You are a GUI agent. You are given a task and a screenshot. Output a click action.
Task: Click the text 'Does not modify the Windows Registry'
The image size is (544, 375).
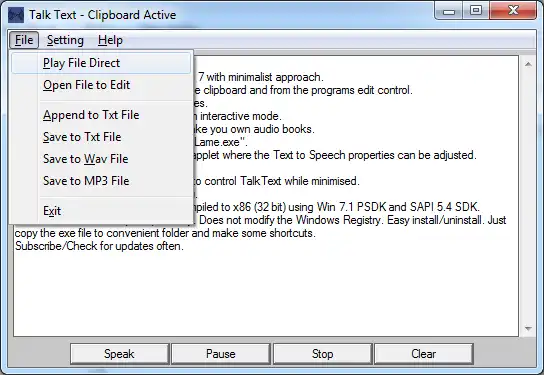pyautogui.click(x=289, y=220)
